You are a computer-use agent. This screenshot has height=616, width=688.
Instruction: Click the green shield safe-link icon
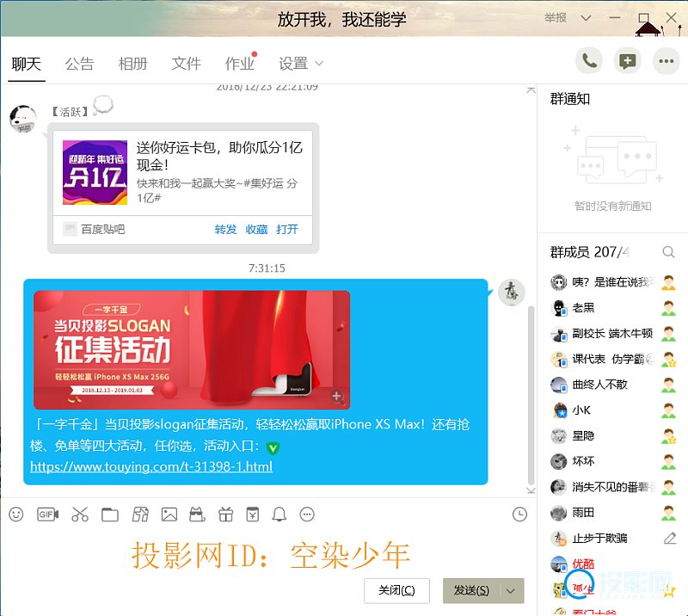(x=273, y=448)
